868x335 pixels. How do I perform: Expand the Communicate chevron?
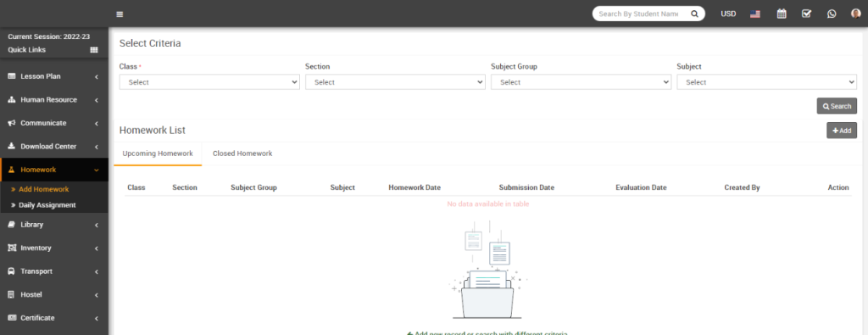pos(97,124)
